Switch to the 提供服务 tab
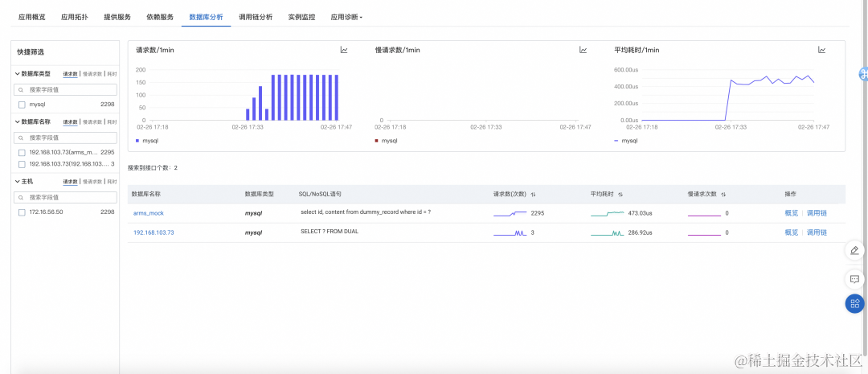The image size is (868, 374). click(117, 17)
